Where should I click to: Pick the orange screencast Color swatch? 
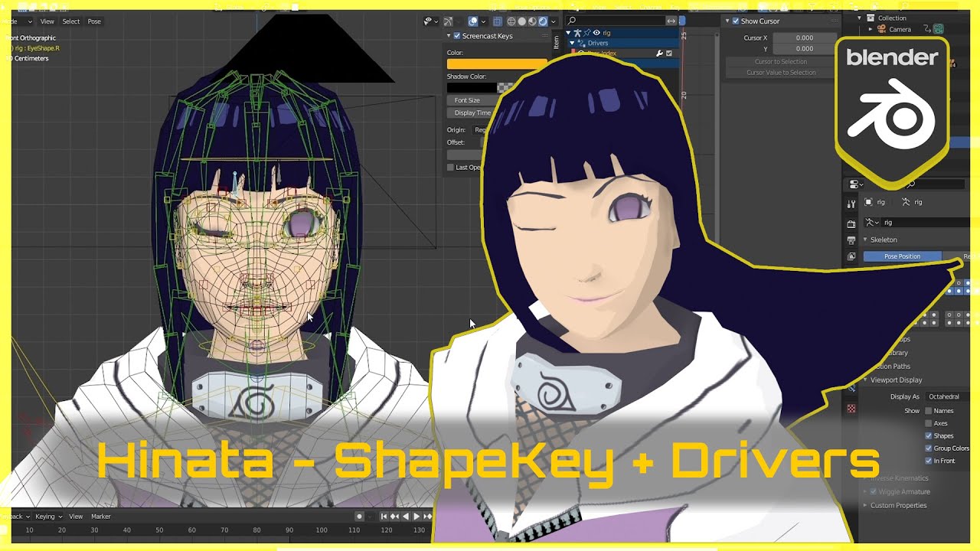(x=497, y=64)
